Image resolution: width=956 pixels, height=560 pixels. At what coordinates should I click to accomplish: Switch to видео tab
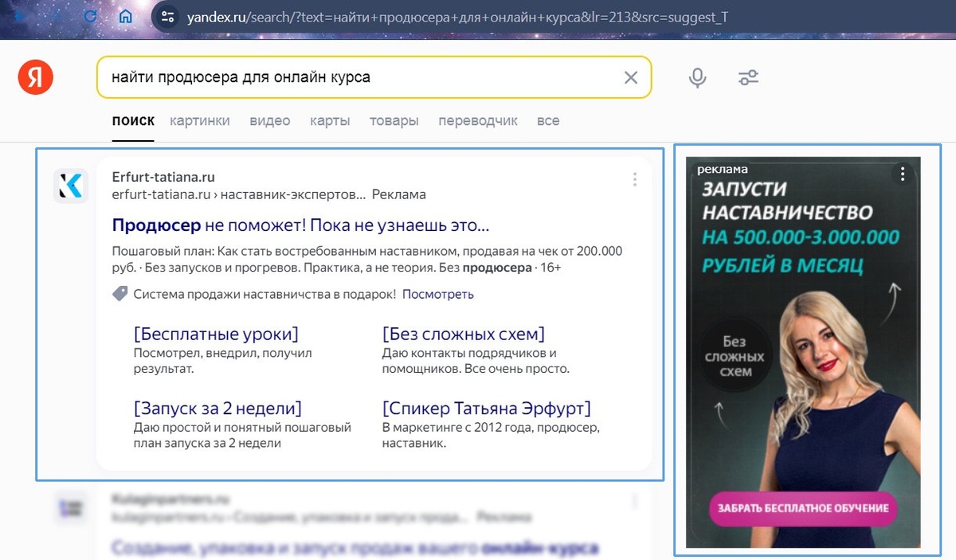coord(270,121)
